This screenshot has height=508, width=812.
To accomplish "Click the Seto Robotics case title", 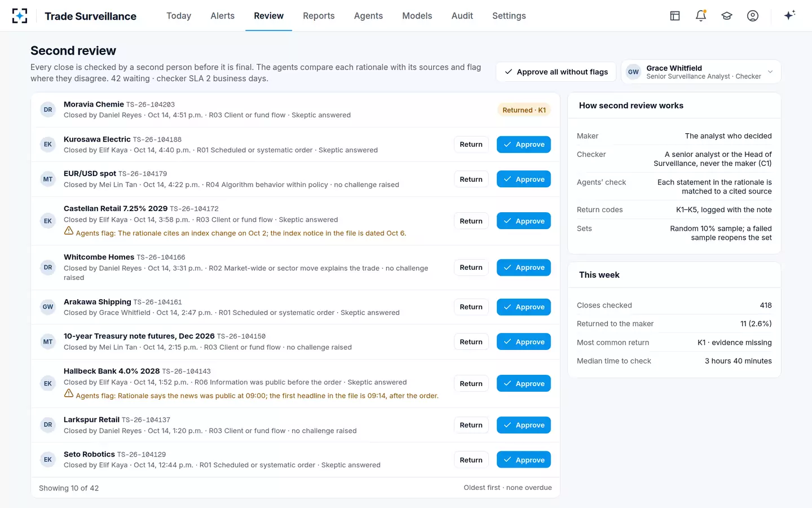I will pyautogui.click(x=89, y=454).
